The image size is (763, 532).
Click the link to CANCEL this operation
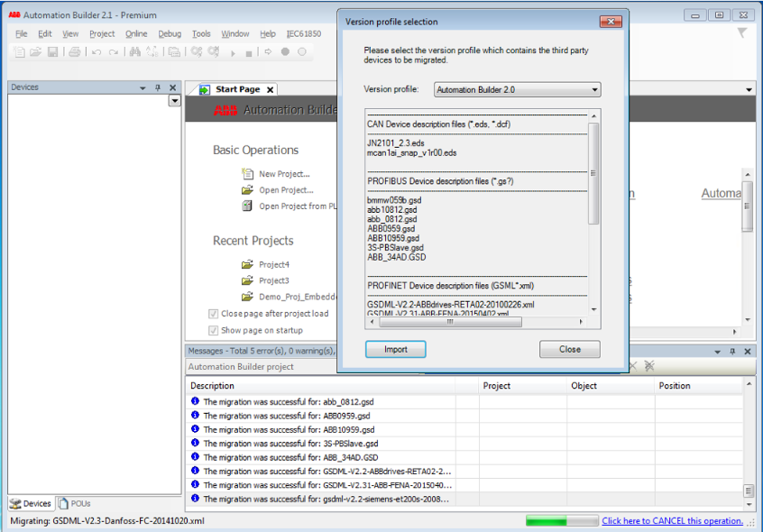pos(672,521)
